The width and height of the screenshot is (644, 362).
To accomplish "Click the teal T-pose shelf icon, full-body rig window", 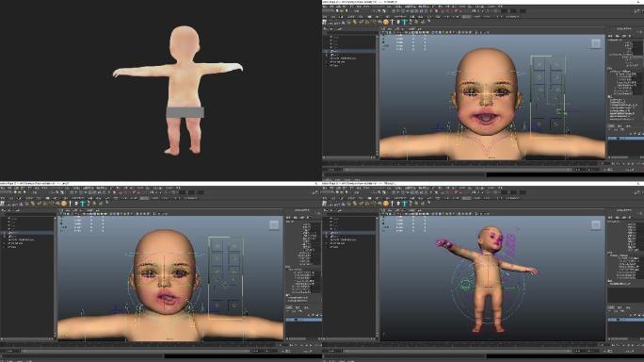I will coord(404,204).
